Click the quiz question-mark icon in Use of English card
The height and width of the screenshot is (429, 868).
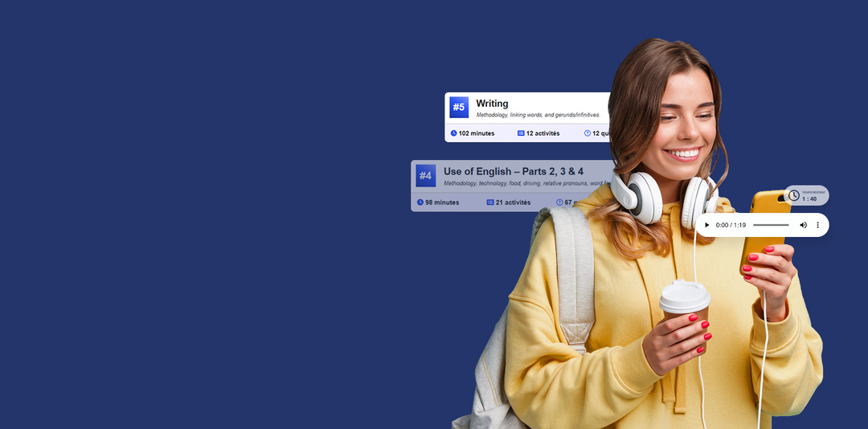(x=559, y=202)
